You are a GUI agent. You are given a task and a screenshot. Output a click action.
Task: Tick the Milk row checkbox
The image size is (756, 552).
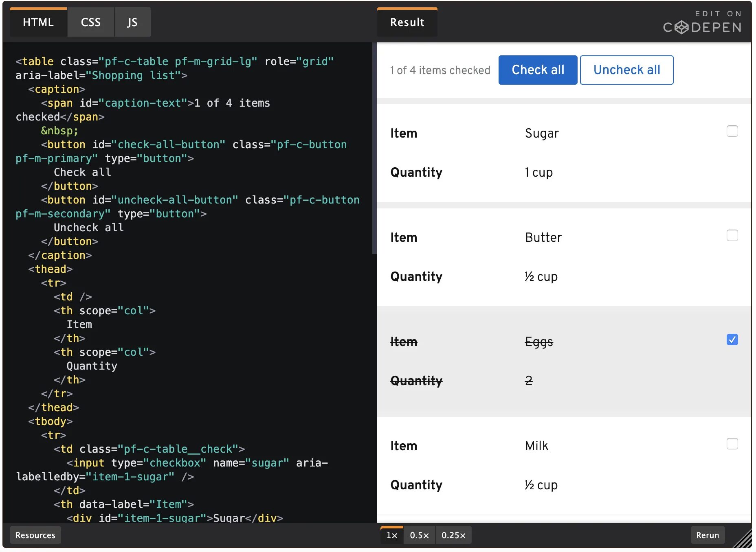[x=732, y=444]
